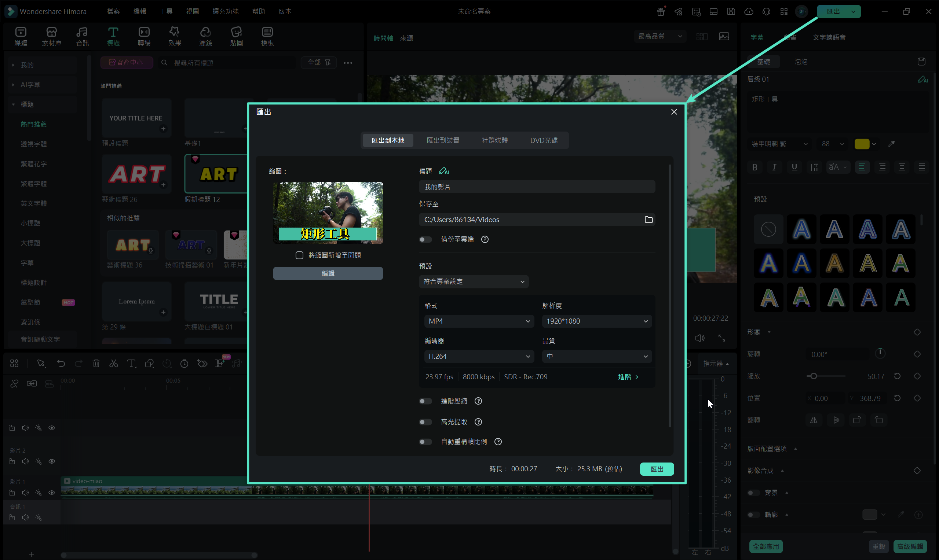Open the 格式 MP4 dropdown
Image resolution: width=939 pixels, height=560 pixels.
coord(479,321)
